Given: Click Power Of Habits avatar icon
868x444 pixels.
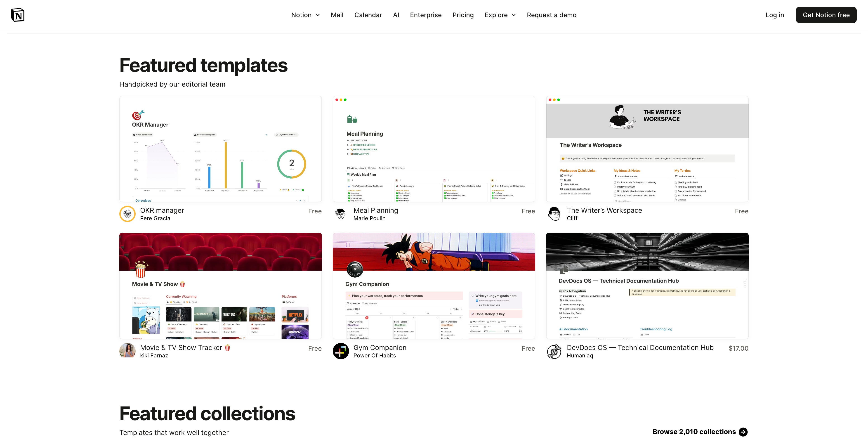Looking at the screenshot, I should [x=341, y=351].
